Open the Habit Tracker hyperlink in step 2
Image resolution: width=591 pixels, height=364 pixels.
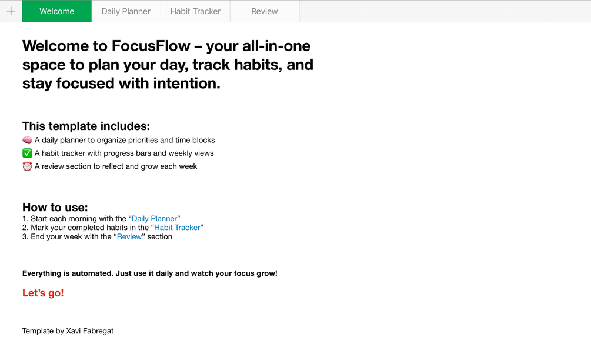coord(177,228)
